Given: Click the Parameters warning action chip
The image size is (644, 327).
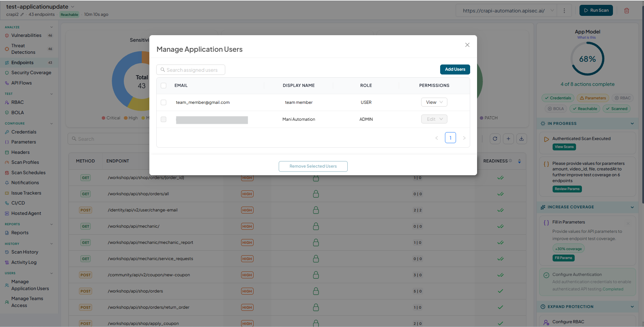Looking at the screenshot, I should 593,98.
